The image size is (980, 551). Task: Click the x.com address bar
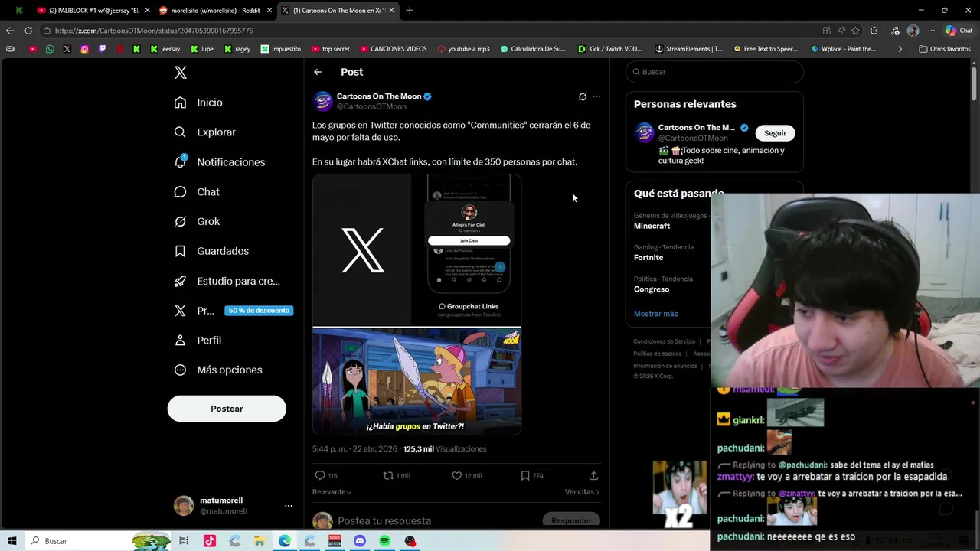[x=429, y=31]
